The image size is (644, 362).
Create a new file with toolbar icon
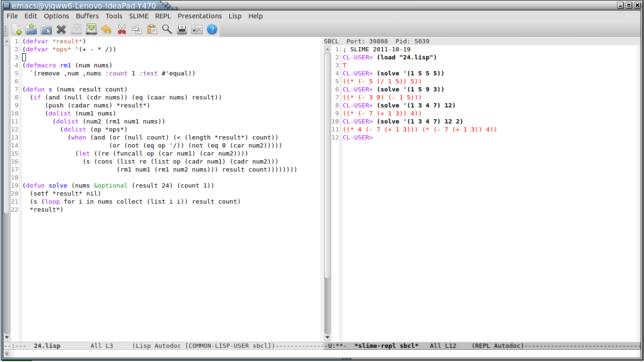coord(16,29)
